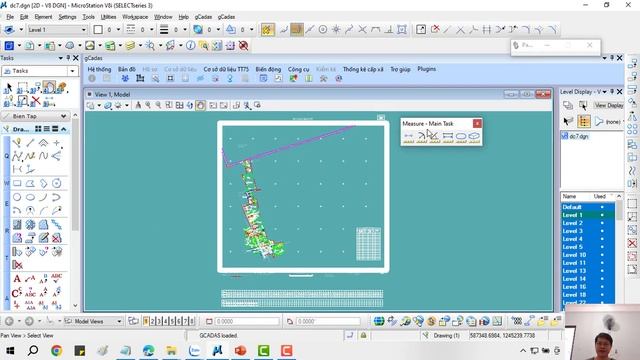Open the Model Views dropdown
640x360 pixels.
[x=119, y=321]
